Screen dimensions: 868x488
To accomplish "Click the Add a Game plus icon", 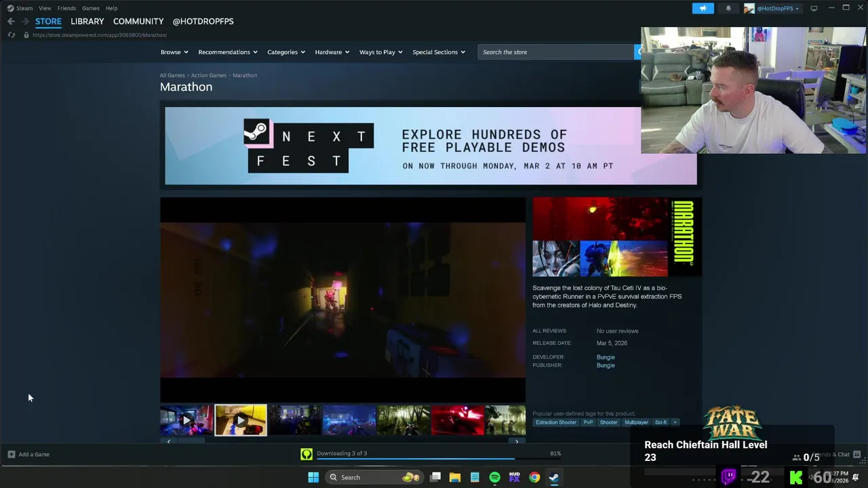I will (11, 454).
